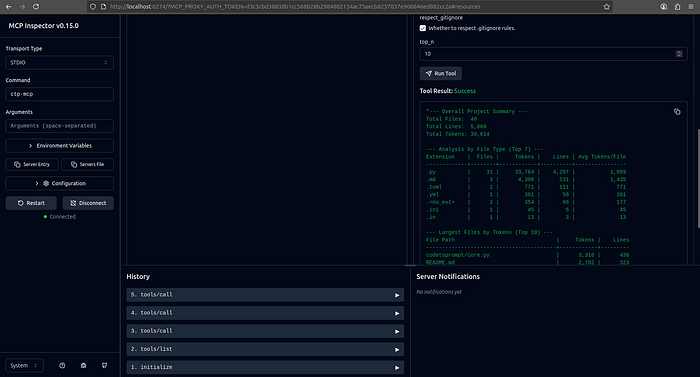
Task: Restart the server connection
Action: click(x=31, y=203)
